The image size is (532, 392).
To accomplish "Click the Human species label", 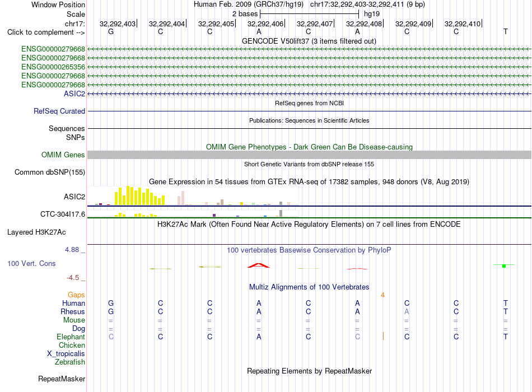I will (x=73, y=303).
